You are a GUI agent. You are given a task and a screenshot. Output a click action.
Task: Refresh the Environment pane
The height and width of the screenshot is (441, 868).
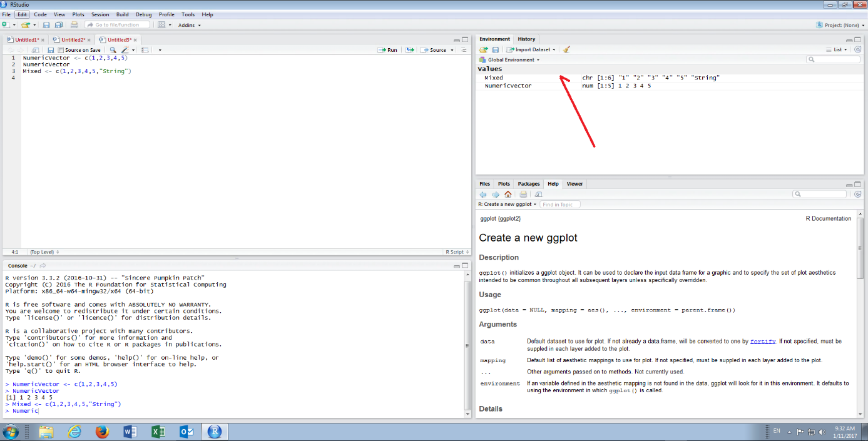click(857, 49)
